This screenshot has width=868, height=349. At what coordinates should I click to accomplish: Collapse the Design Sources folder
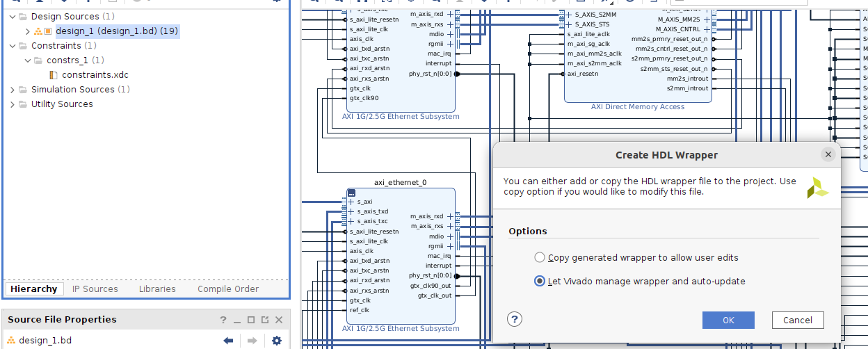[13, 16]
